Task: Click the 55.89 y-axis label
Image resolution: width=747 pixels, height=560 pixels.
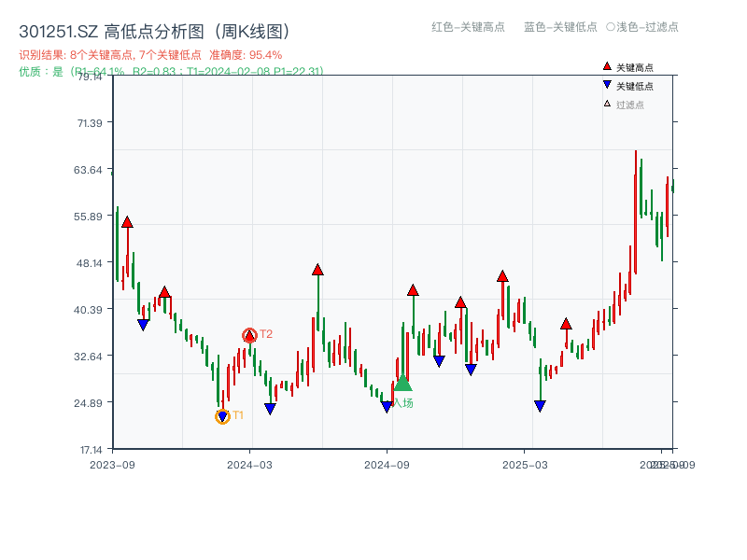Action: tap(88, 217)
